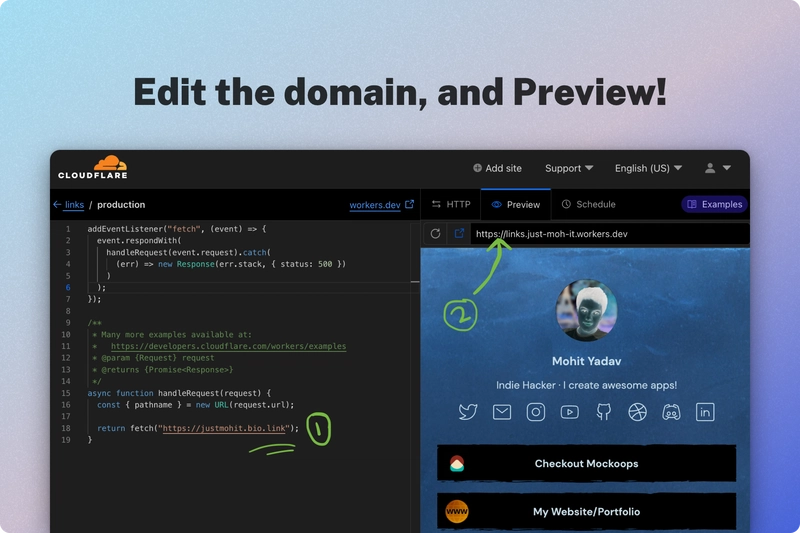
Task: Open the user account menu
Action: click(717, 168)
